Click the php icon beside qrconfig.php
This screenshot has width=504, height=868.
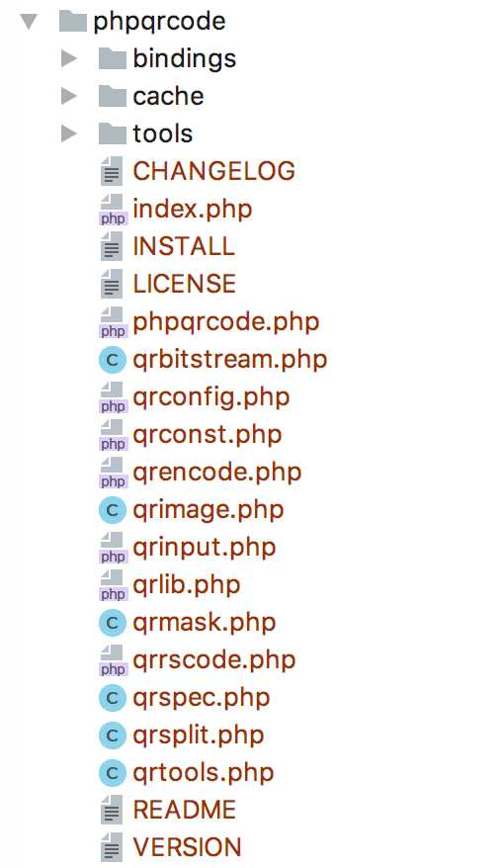pyautogui.click(x=113, y=398)
